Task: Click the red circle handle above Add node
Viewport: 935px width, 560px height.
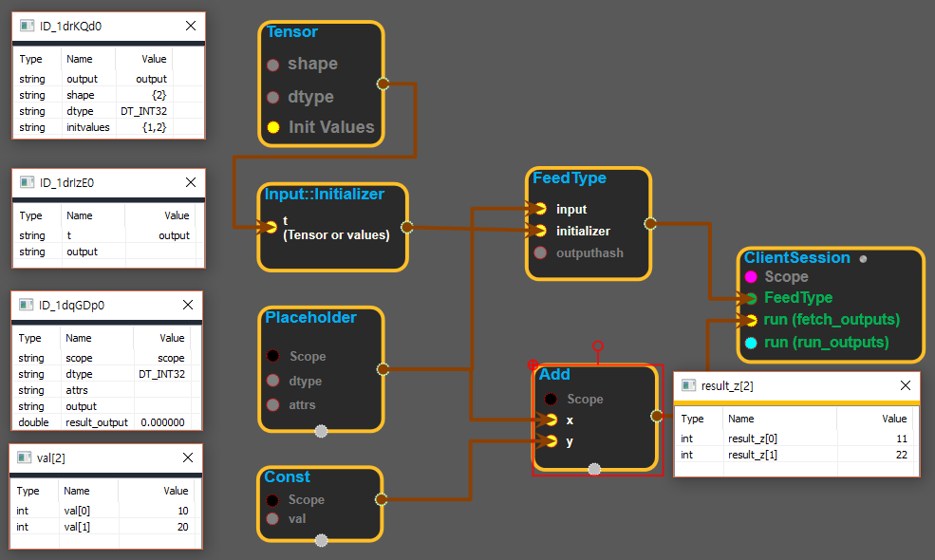Action: click(597, 345)
